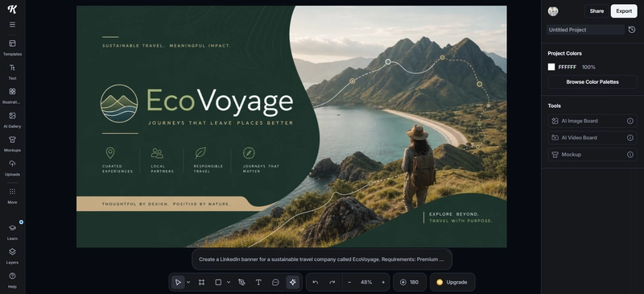Select the pen drawing tool

pos(242,282)
